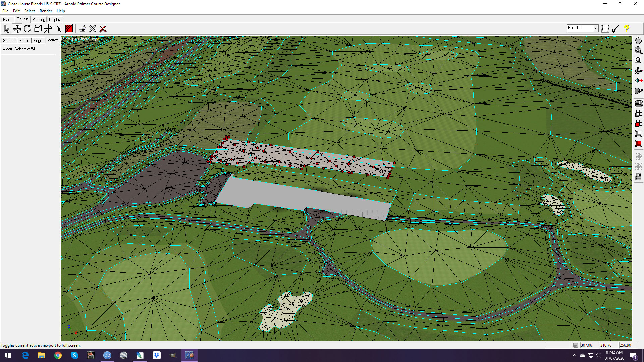Toggle the padlock lock icon

click(x=638, y=177)
